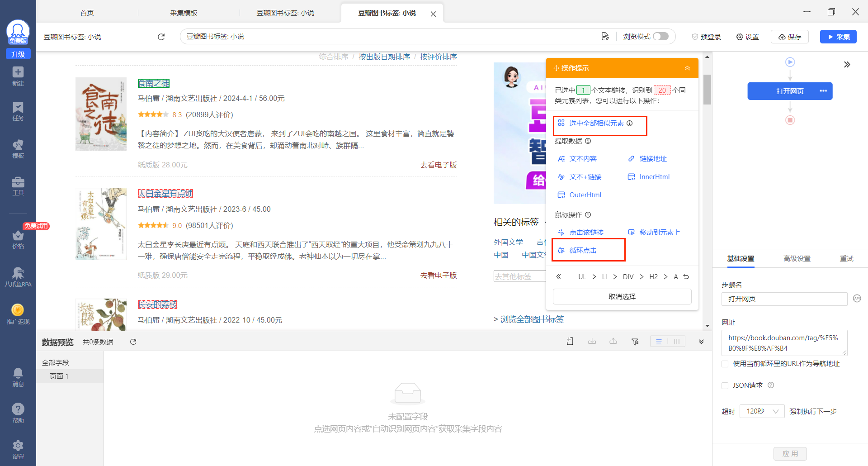Screen dimensions: 868x466
Task: Check 使用当前循环里的URL作为导航地址
Action: click(x=725, y=364)
